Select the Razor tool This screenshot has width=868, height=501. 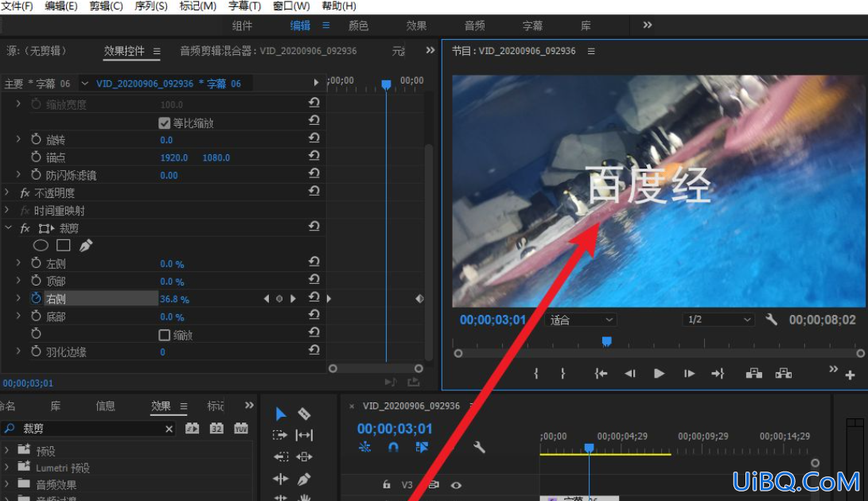point(304,414)
